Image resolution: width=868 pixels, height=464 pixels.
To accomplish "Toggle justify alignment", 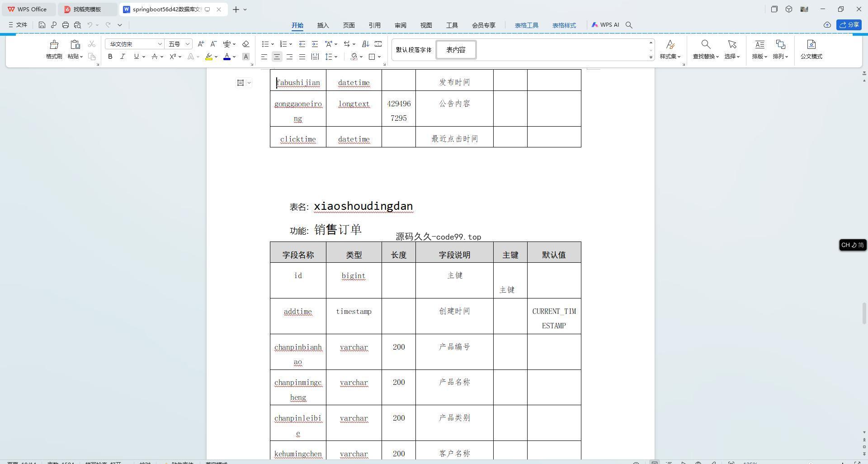I will (302, 57).
